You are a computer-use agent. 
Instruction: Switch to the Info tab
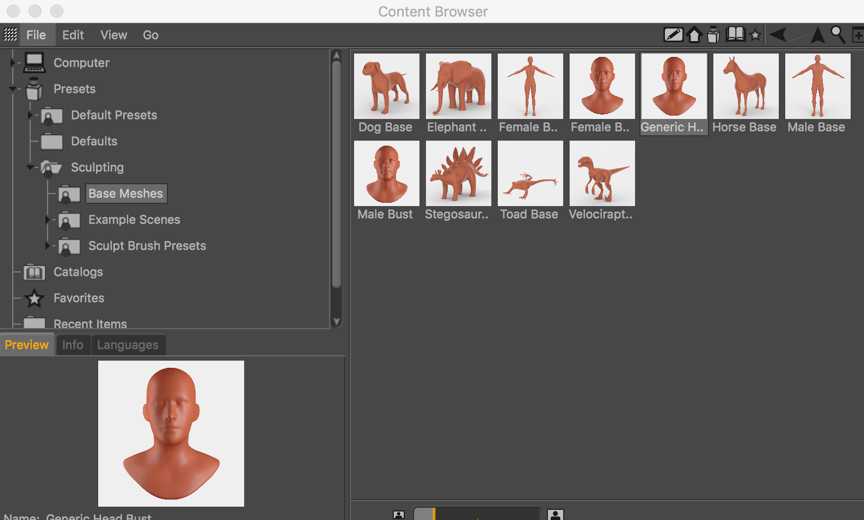(x=73, y=345)
